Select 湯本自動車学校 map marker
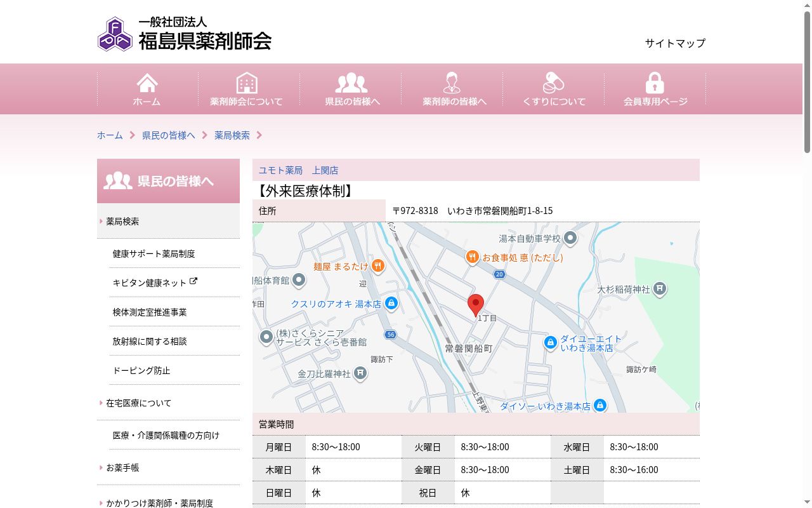Viewport: 812px width, 508px height. click(570, 238)
